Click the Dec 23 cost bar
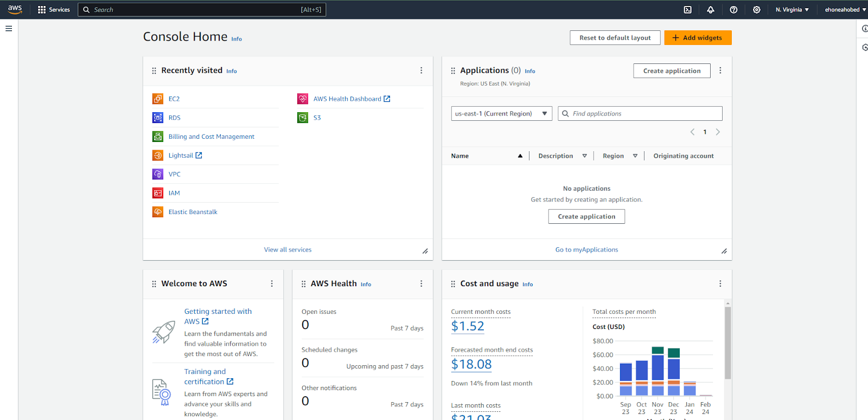 [674, 372]
